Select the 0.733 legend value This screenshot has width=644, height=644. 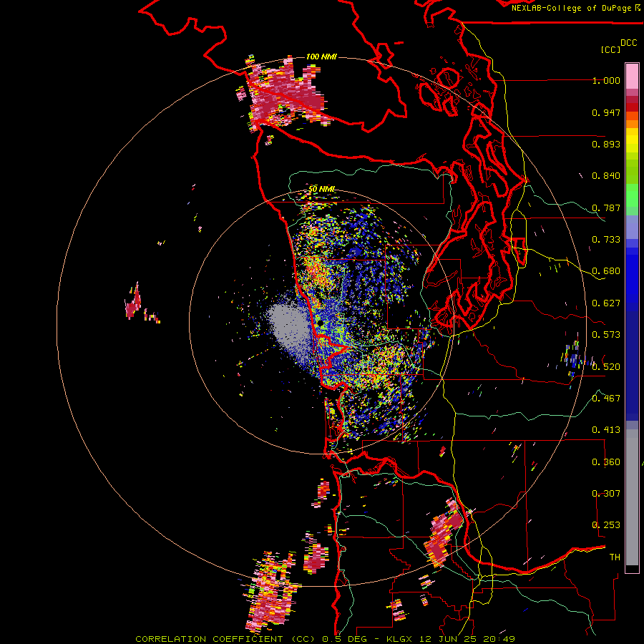pyautogui.click(x=606, y=240)
